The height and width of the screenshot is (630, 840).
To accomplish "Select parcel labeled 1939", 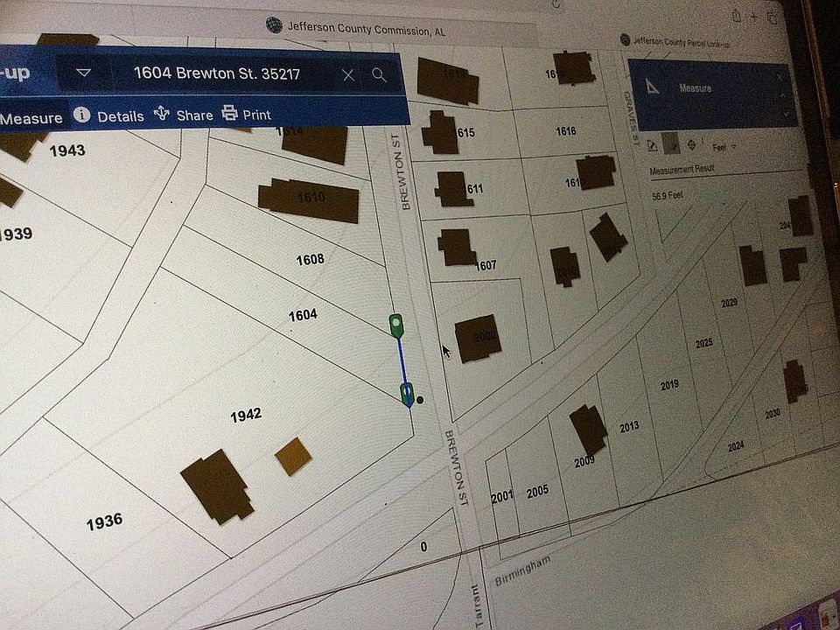I will point(16,234).
